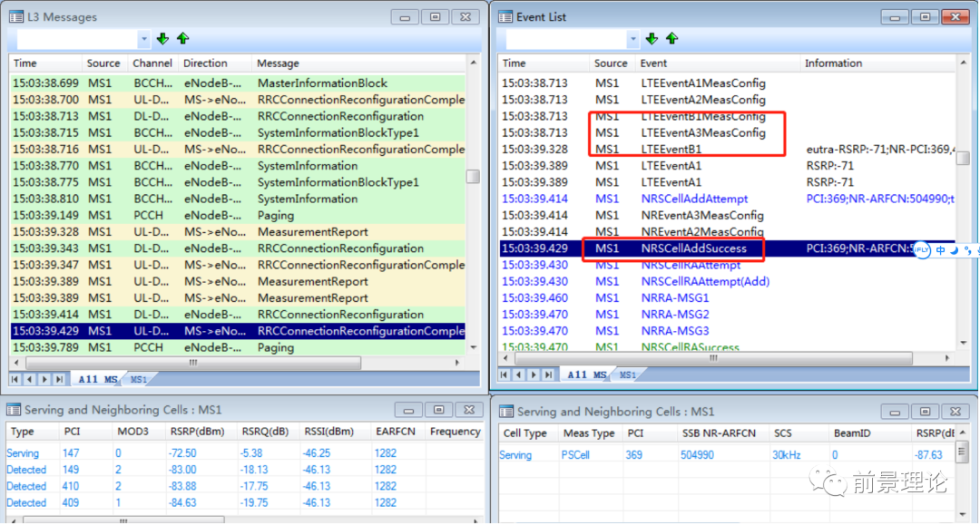The image size is (980, 525).
Task: Click the green down arrow in L3 Messages
Action: 162,39
